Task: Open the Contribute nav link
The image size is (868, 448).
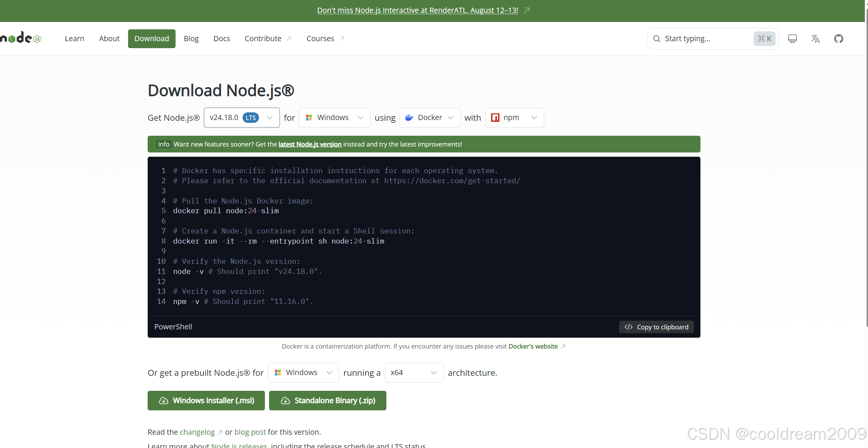Action: 268,38
